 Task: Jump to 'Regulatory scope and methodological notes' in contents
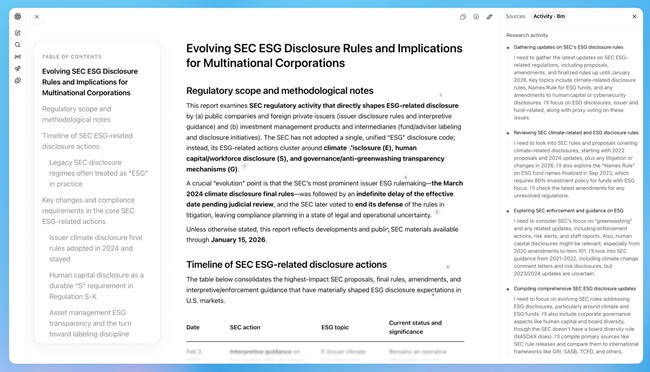point(77,114)
